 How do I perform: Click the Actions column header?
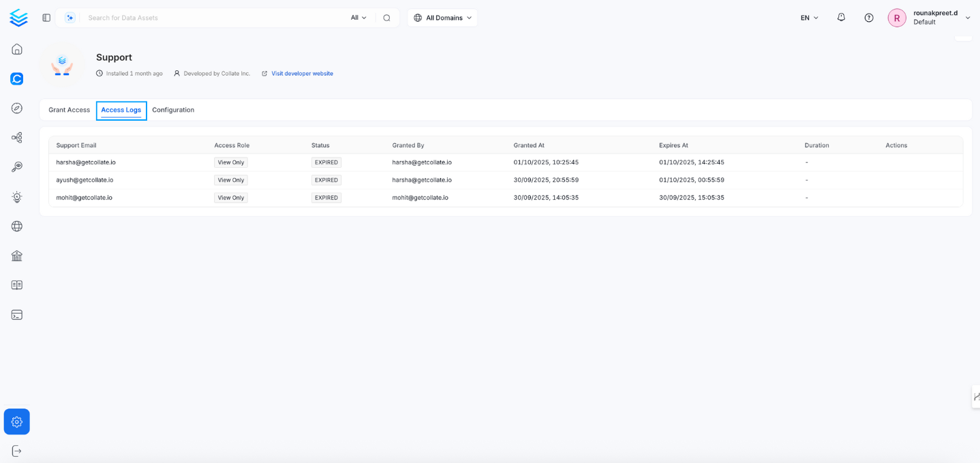tap(896, 145)
